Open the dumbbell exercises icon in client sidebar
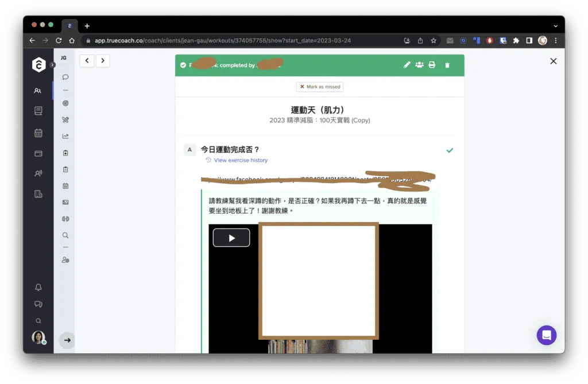The image size is (588, 384). [65, 219]
